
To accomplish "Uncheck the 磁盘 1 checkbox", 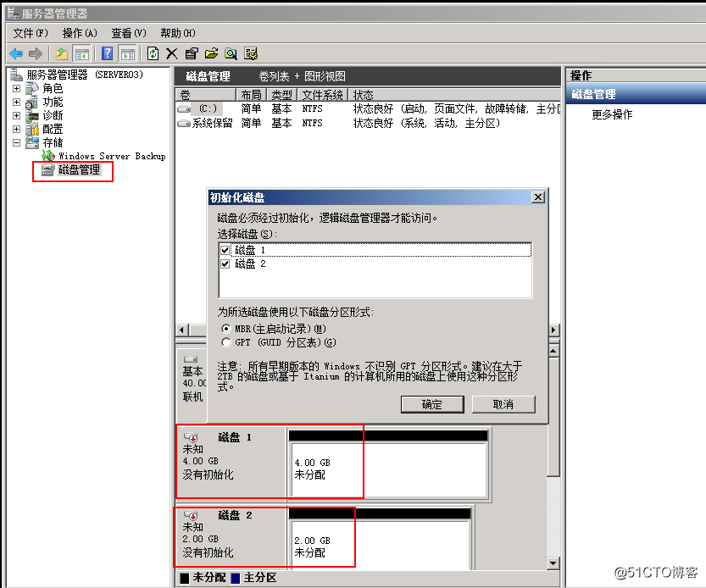I will 225,250.
